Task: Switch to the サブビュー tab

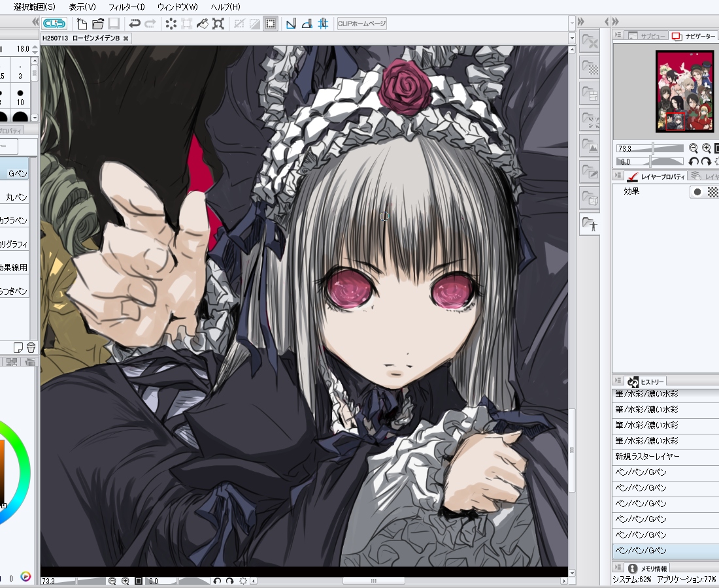Action: pos(646,36)
